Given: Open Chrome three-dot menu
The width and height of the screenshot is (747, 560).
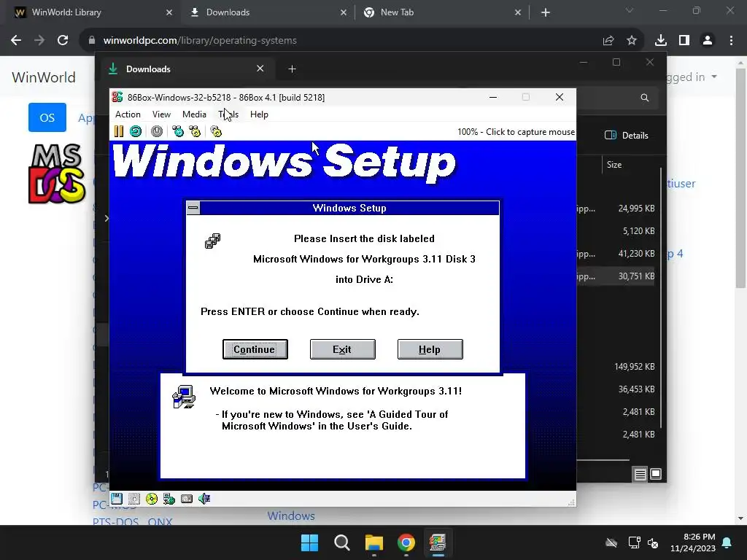Looking at the screenshot, I should (731, 41).
